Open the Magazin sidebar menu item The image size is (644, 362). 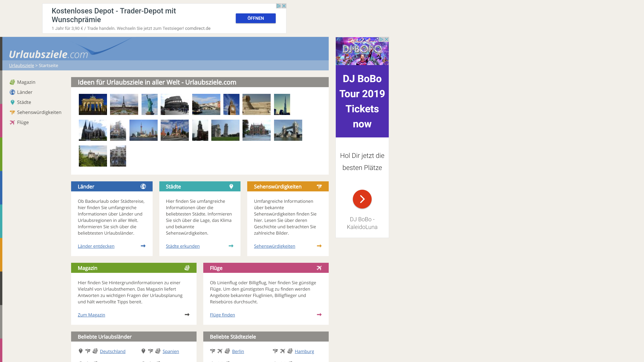[x=26, y=82]
